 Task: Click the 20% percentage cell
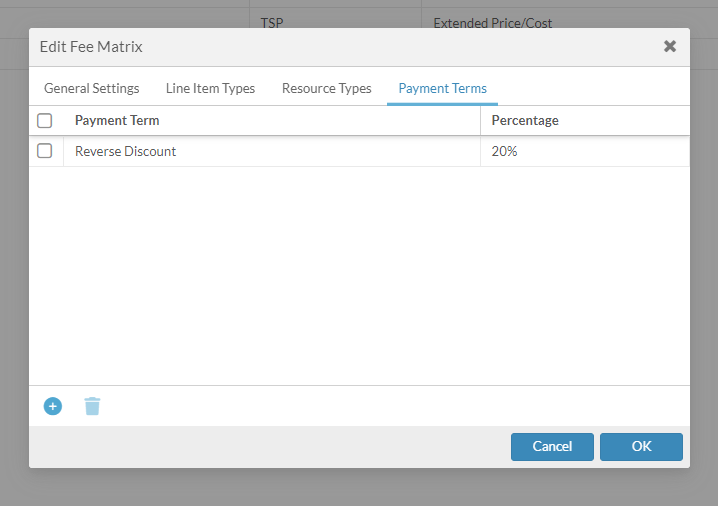pos(505,152)
